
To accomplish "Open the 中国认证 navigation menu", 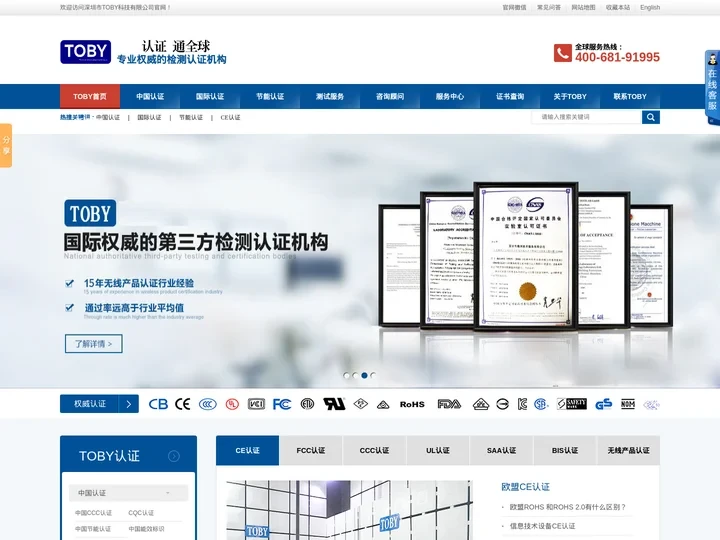I will [x=150, y=96].
